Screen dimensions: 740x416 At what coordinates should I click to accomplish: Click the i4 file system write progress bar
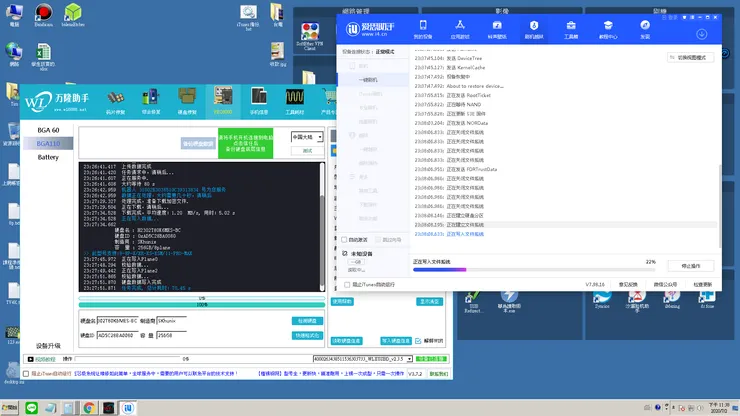pos(534,270)
